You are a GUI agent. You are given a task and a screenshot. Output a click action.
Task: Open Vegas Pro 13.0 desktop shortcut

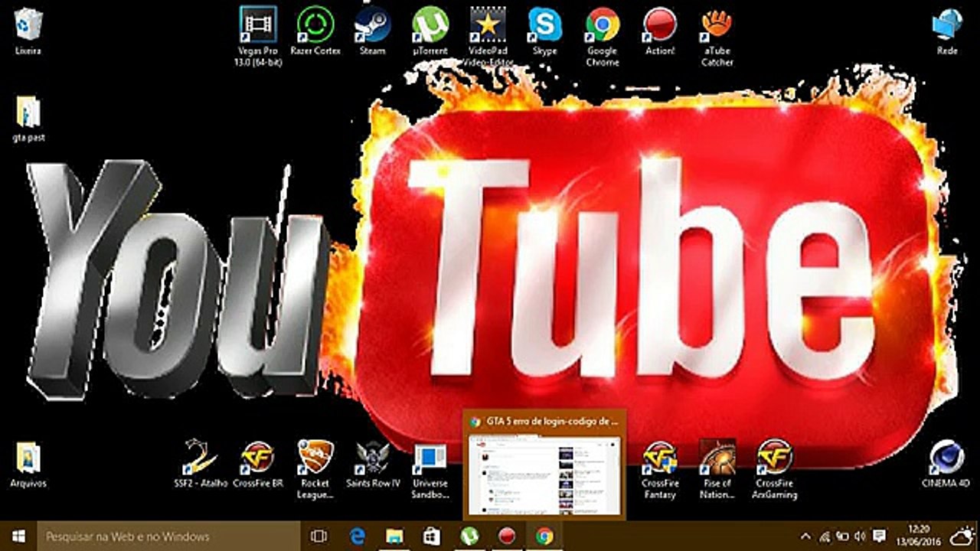[258, 36]
